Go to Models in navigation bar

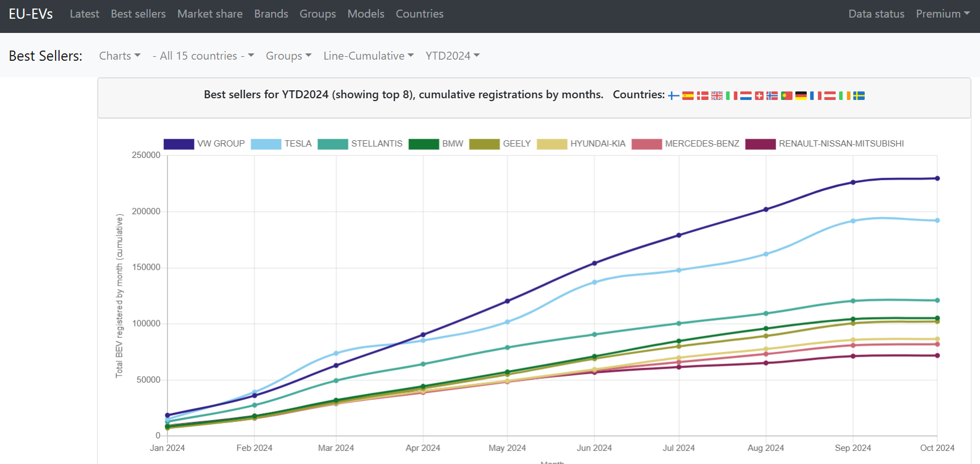point(365,14)
